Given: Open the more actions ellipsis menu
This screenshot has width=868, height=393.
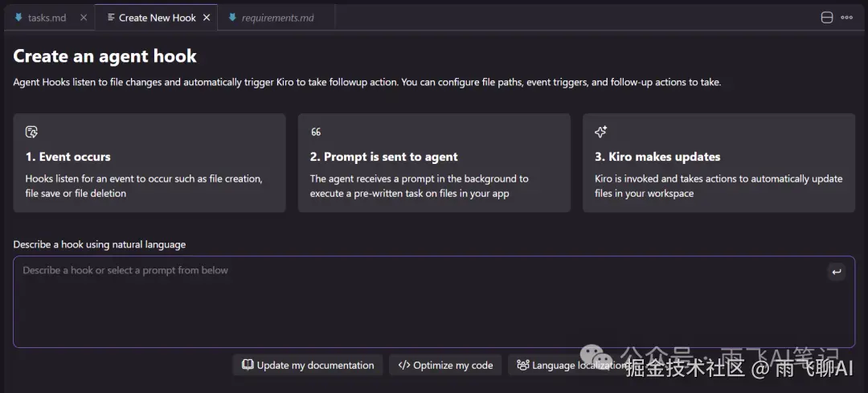Looking at the screenshot, I should pyautogui.click(x=846, y=18).
